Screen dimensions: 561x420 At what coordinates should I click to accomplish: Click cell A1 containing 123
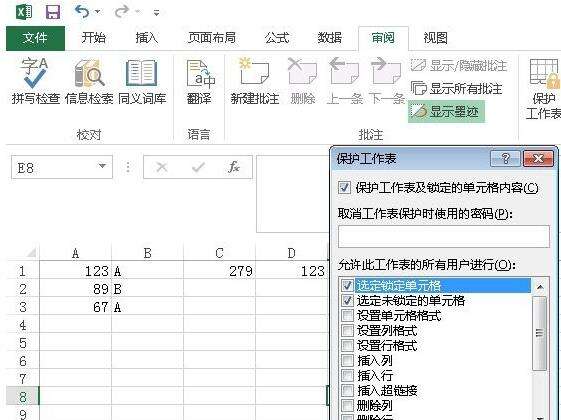75,271
